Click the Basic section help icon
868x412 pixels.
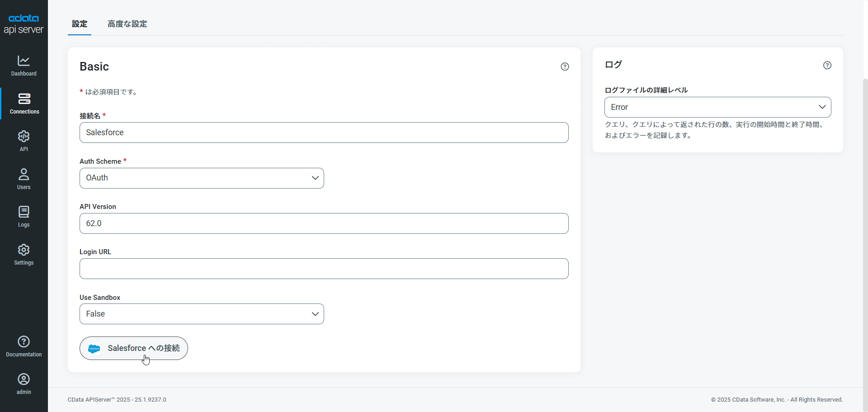(x=565, y=66)
